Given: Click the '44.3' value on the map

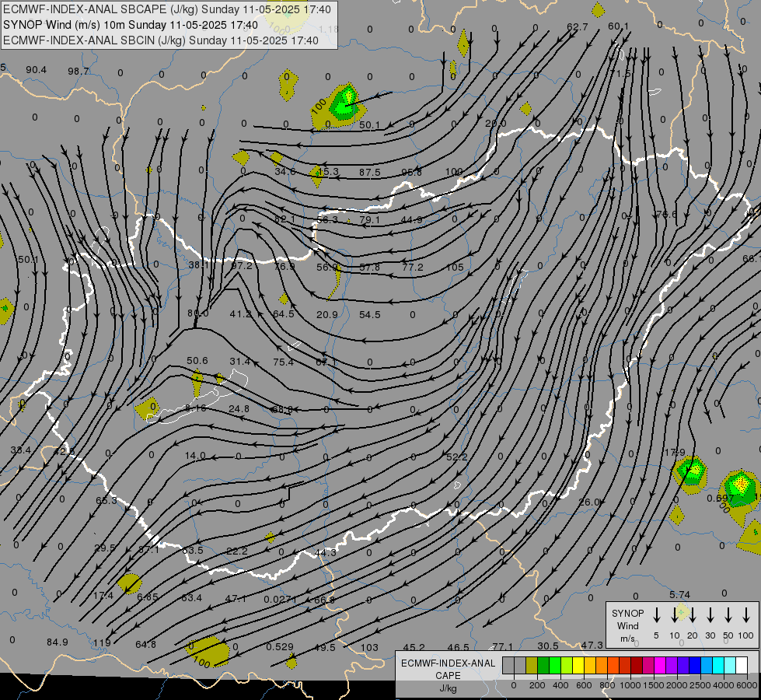Looking at the screenshot, I should pyautogui.click(x=325, y=553).
